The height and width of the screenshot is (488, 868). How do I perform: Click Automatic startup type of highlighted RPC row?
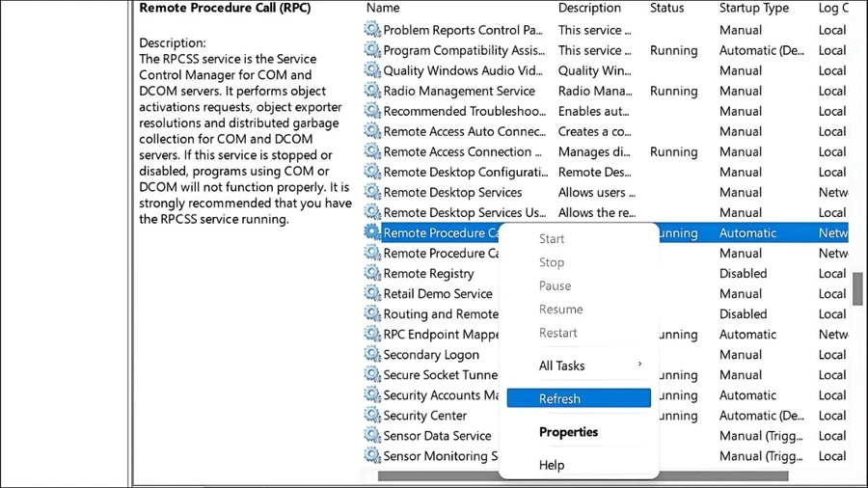tap(747, 233)
